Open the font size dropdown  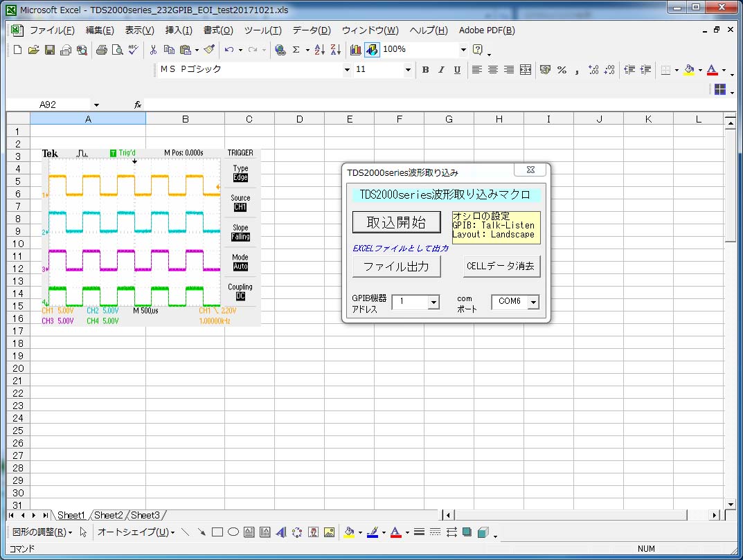(x=408, y=70)
